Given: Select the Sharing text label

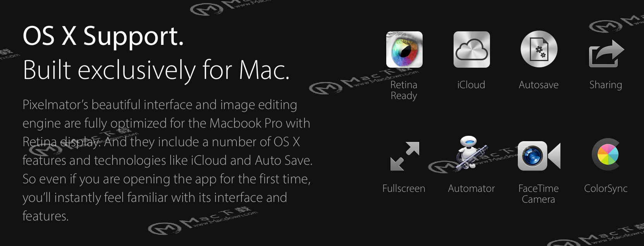Looking at the screenshot, I should pos(606,85).
